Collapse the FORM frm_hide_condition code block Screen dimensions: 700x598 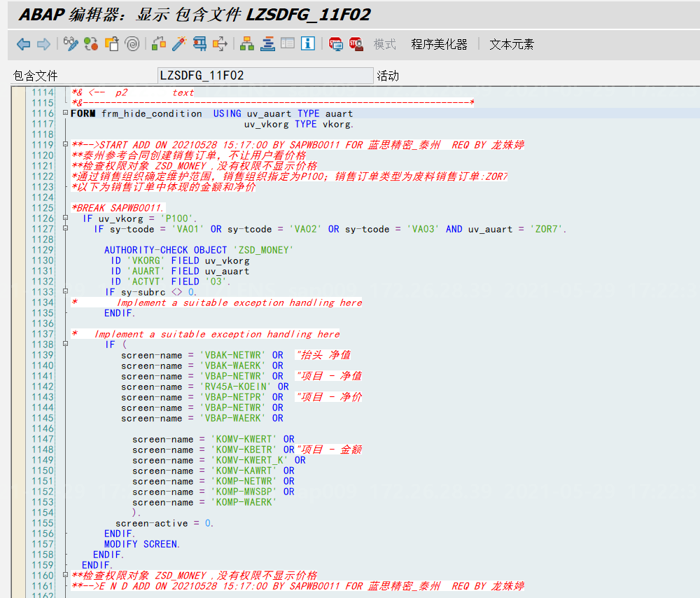click(x=65, y=112)
